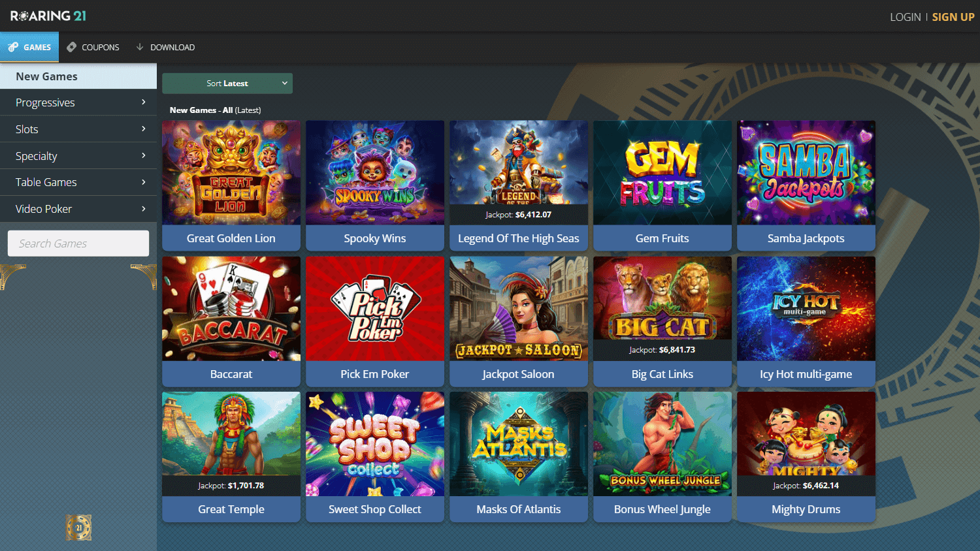Open the Sort Latest dropdown
The height and width of the screenshot is (551, 980).
[x=227, y=84]
